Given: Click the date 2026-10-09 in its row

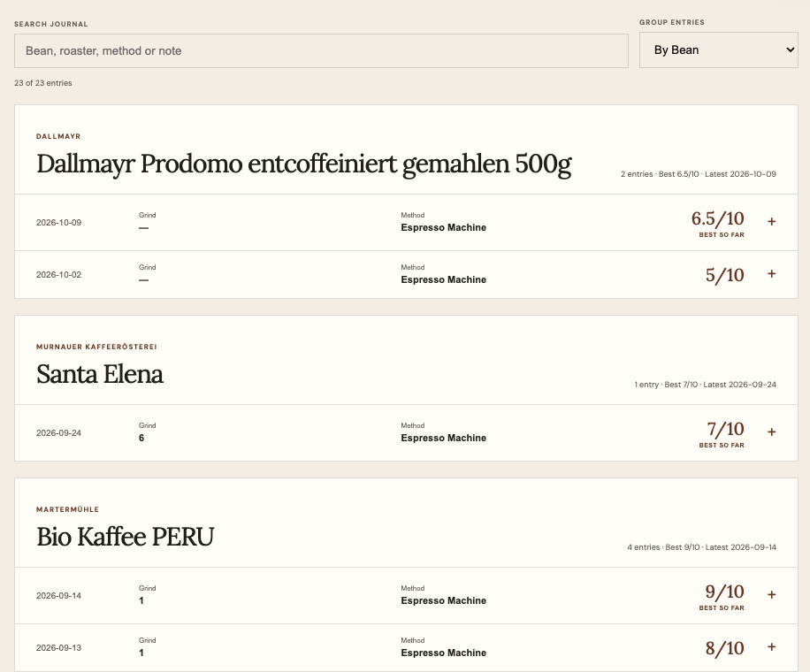Looking at the screenshot, I should [x=59, y=223].
